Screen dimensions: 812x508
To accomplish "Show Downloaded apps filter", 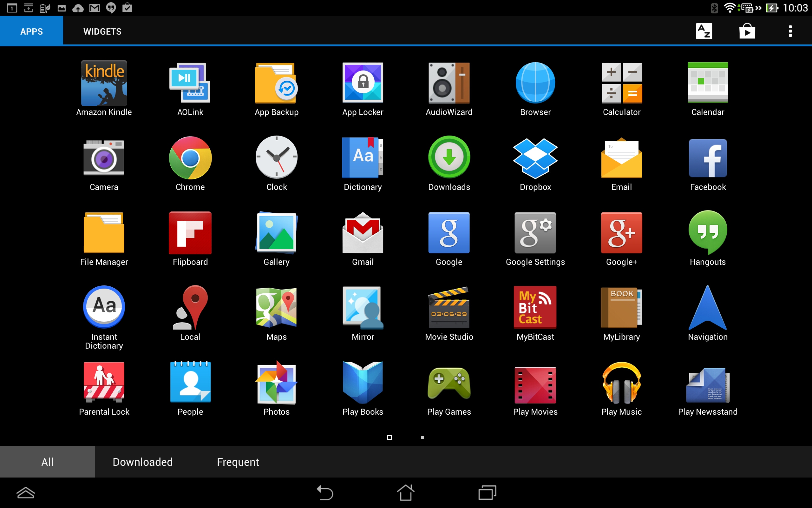I will pyautogui.click(x=143, y=462).
